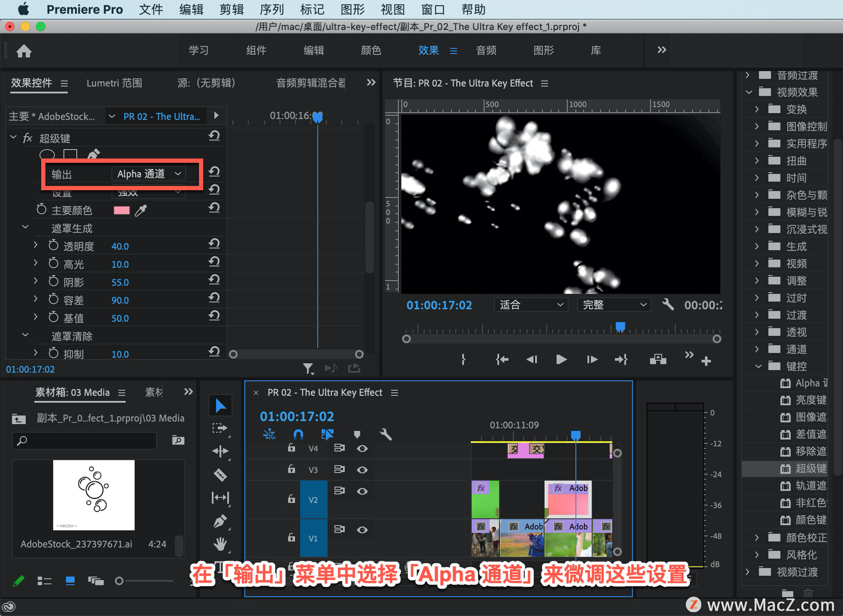Image resolution: width=843 pixels, height=616 pixels.
Task: Collapse the 遮罩清除 group
Action: [25, 335]
